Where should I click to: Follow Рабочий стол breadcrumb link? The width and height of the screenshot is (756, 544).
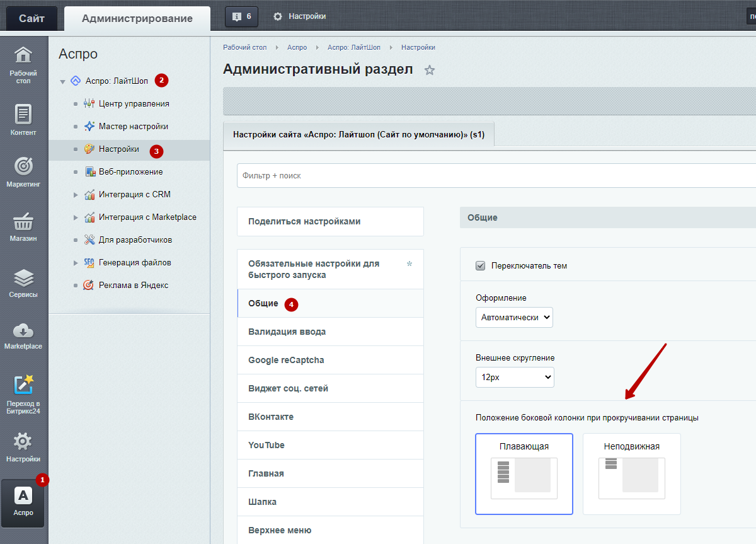point(245,47)
